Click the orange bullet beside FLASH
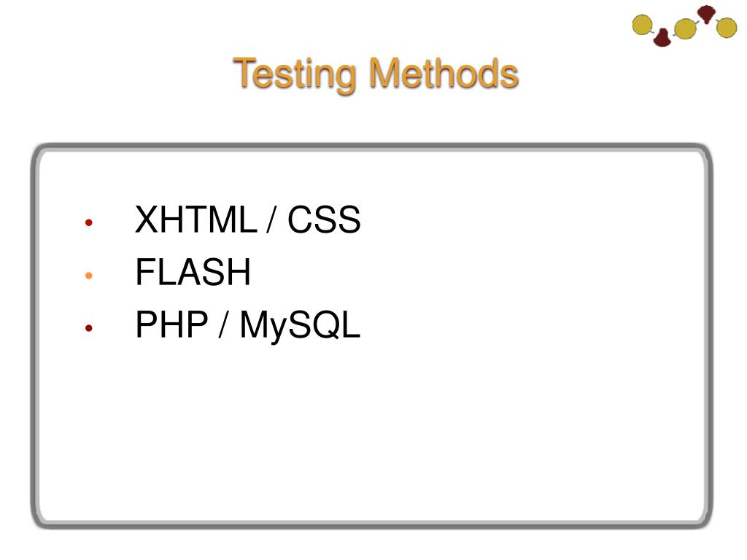Viewport: 747px width, 560px height. 88,275
